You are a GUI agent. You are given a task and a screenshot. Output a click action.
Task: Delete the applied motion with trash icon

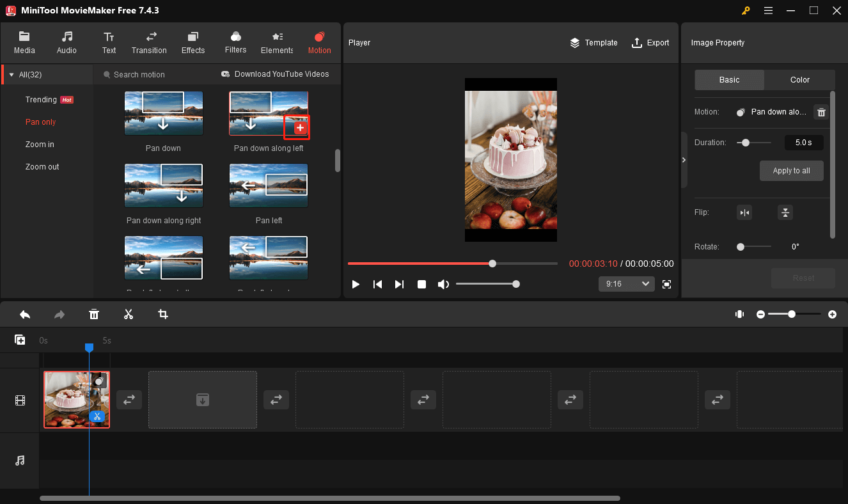[x=821, y=113]
